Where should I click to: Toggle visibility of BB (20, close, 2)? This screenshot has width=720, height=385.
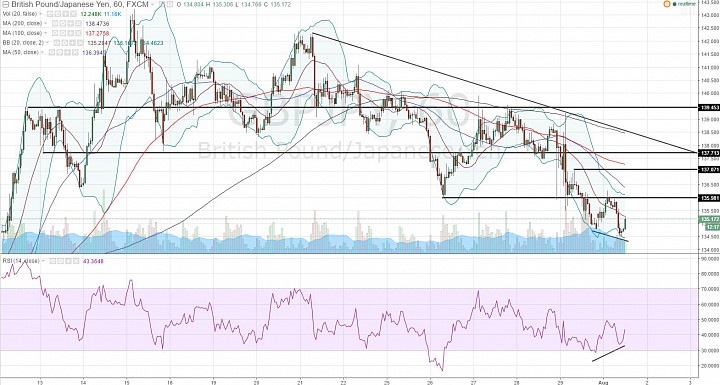(x=57, y=43)
